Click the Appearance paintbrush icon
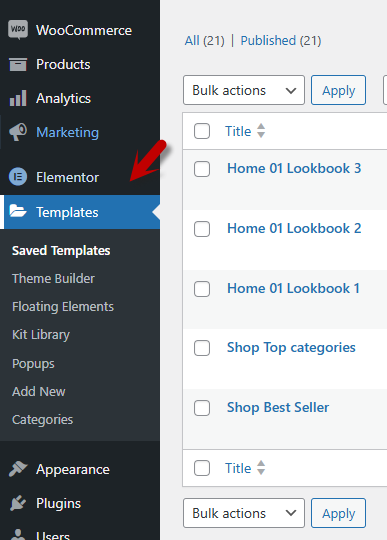The height and width of the screenshot is (540, 387). point(18,469)
